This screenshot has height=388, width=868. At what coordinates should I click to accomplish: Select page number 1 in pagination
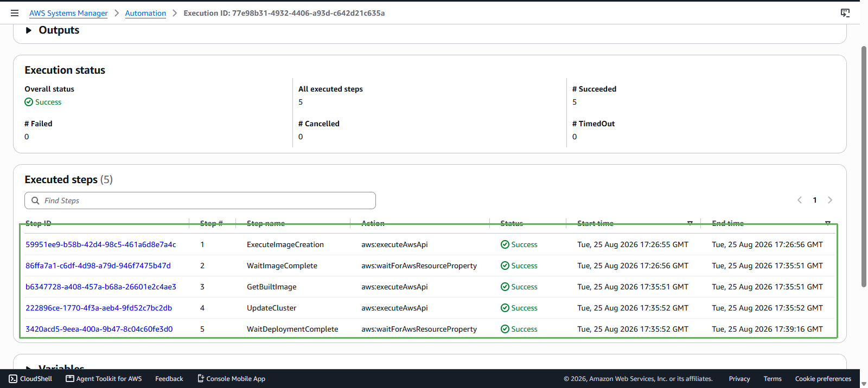(x=815, y=200)
